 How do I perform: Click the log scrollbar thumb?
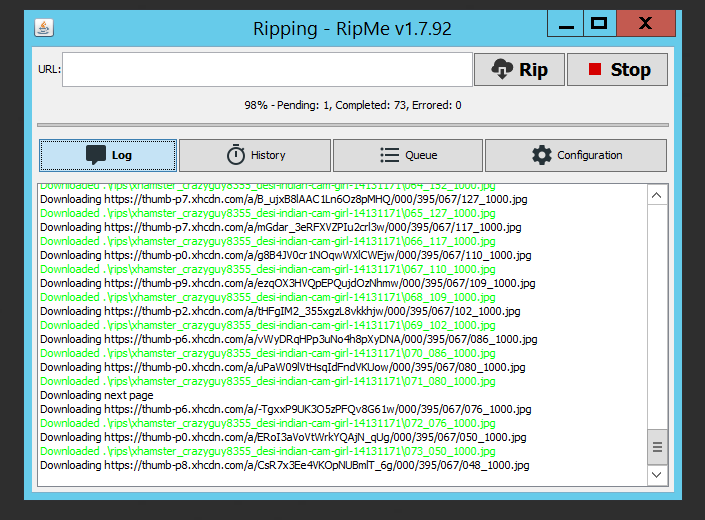(657, 447)
